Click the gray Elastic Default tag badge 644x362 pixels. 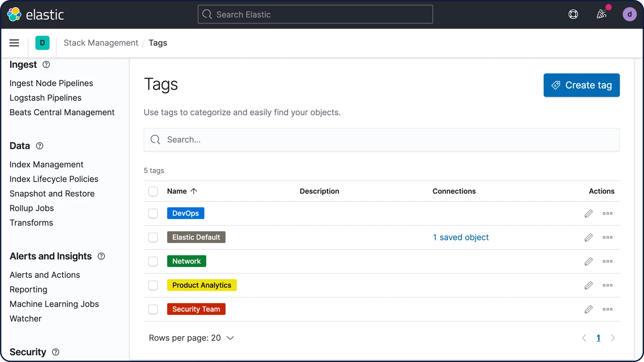point(196,237)
